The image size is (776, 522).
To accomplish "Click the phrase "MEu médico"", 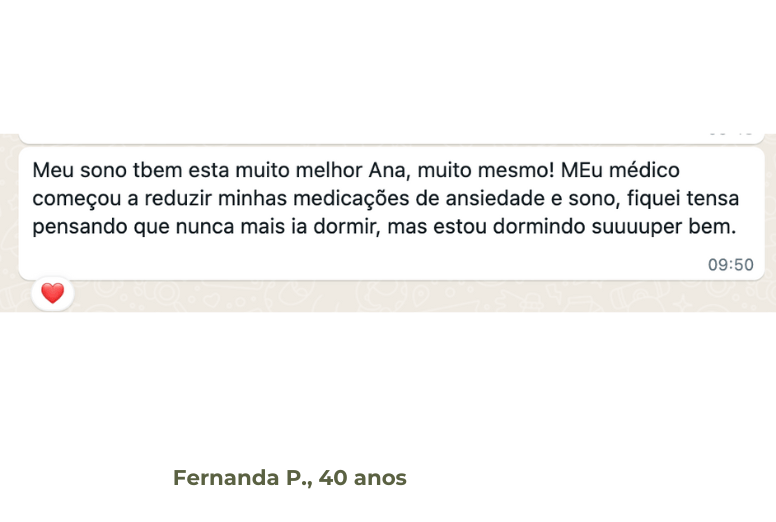I will click(x=626, y=170).
